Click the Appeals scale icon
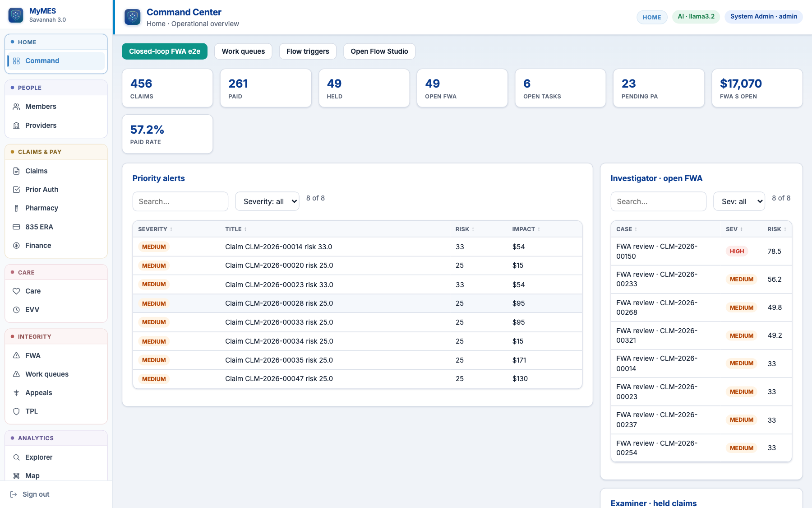The width and height of the screenshot is (812, 508). pos(16,393)
